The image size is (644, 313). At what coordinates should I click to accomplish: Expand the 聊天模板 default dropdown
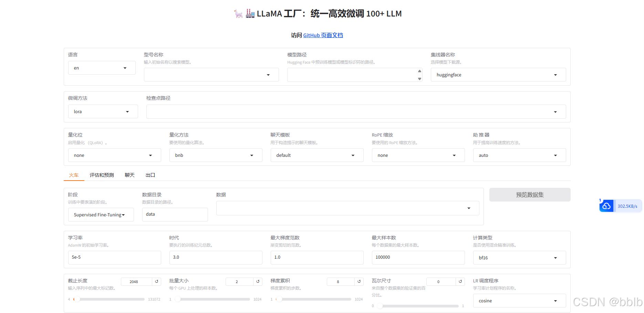[316, 155]
